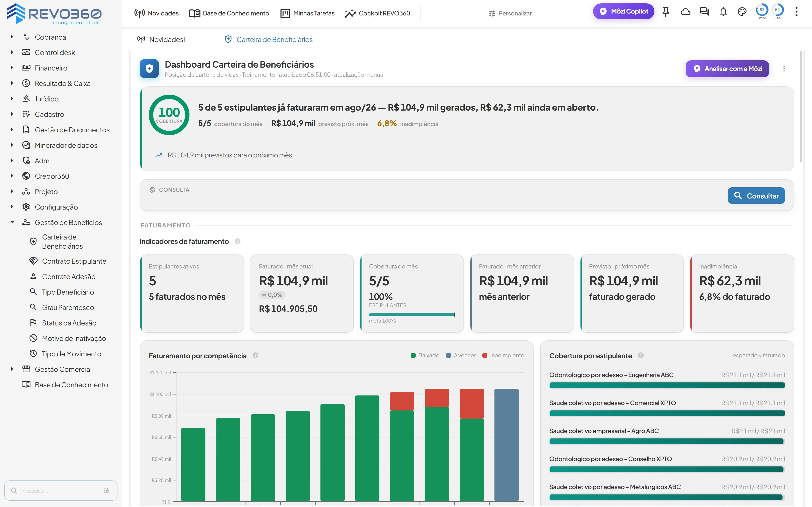Expand the Cobrança menu section
Screen dimensions: 812x507
[12, 37]
